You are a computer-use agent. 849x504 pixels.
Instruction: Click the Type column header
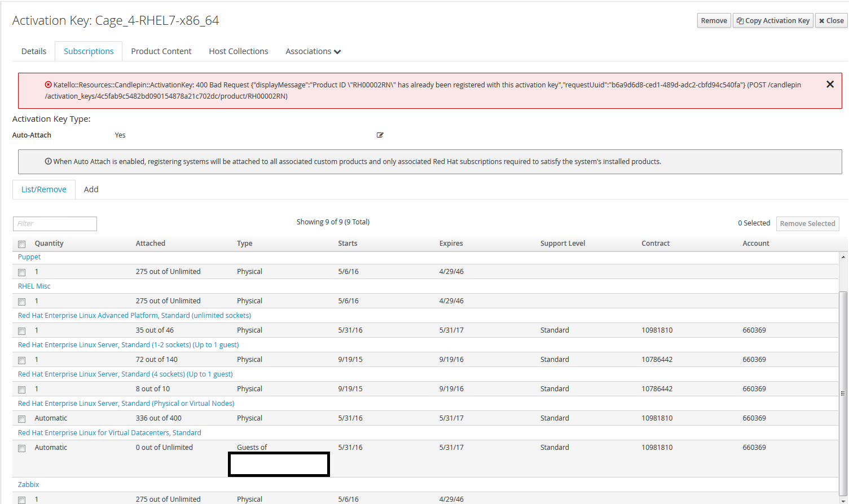coord(245,244)
